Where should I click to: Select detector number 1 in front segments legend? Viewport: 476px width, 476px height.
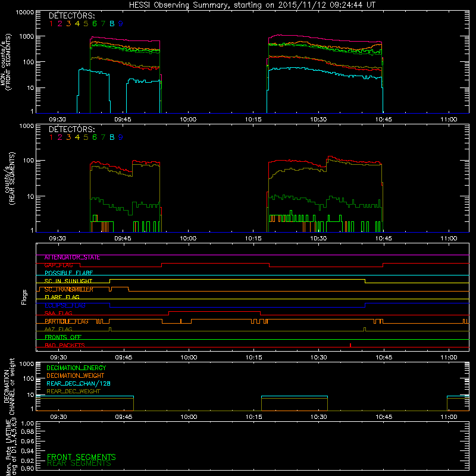pos(51,24)
